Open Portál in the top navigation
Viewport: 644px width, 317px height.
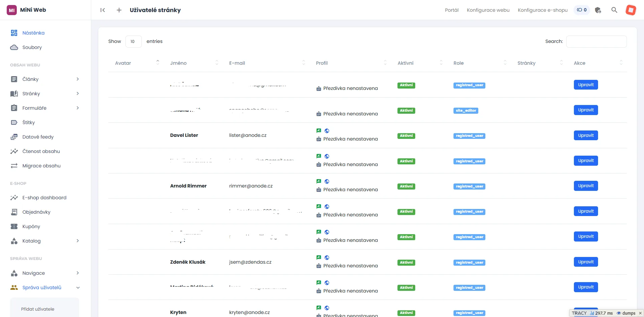[452, 10]
